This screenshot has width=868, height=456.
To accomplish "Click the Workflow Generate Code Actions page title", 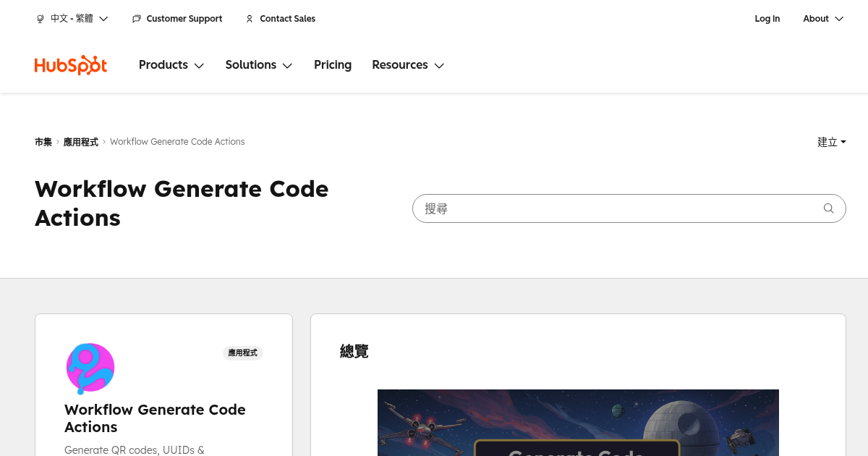I will tap(182, 203).
